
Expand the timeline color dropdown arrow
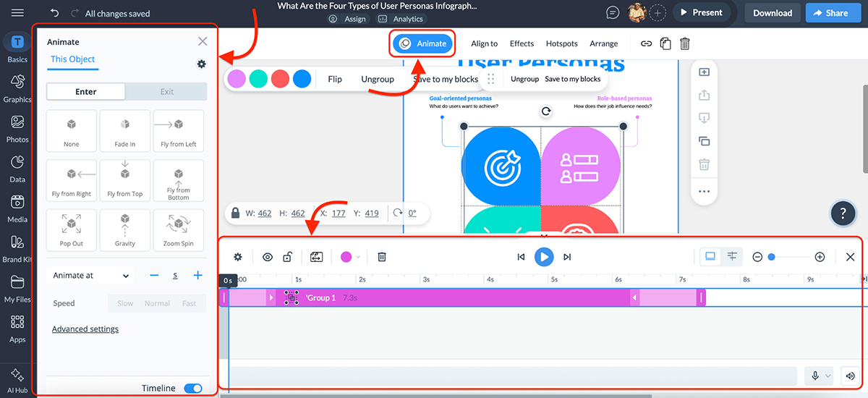[x=358, y=256]
